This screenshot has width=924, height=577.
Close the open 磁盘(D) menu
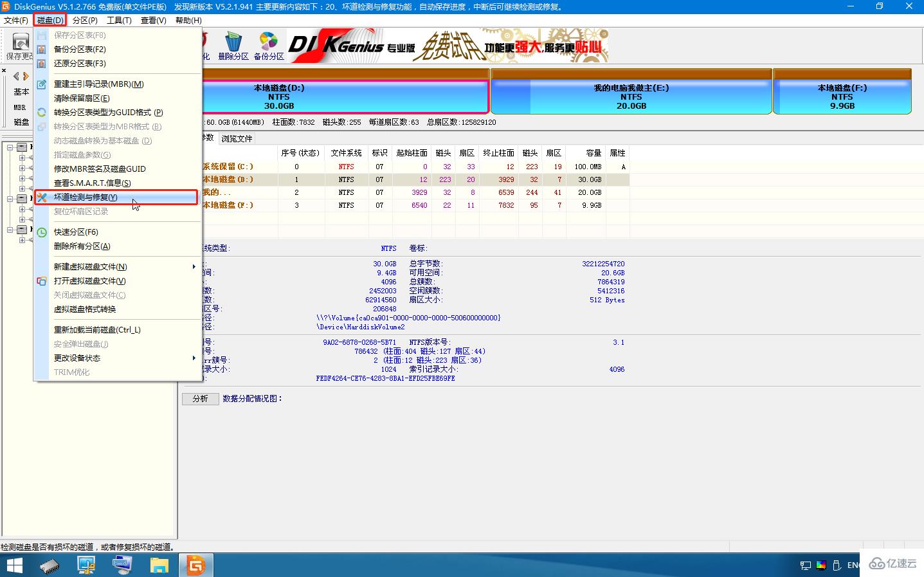tap(50, 20)
